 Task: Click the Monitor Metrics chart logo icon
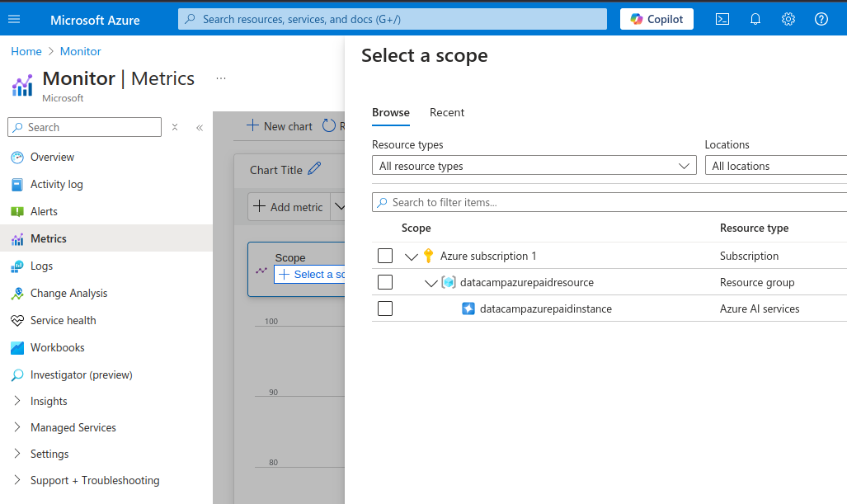(22, 86)
